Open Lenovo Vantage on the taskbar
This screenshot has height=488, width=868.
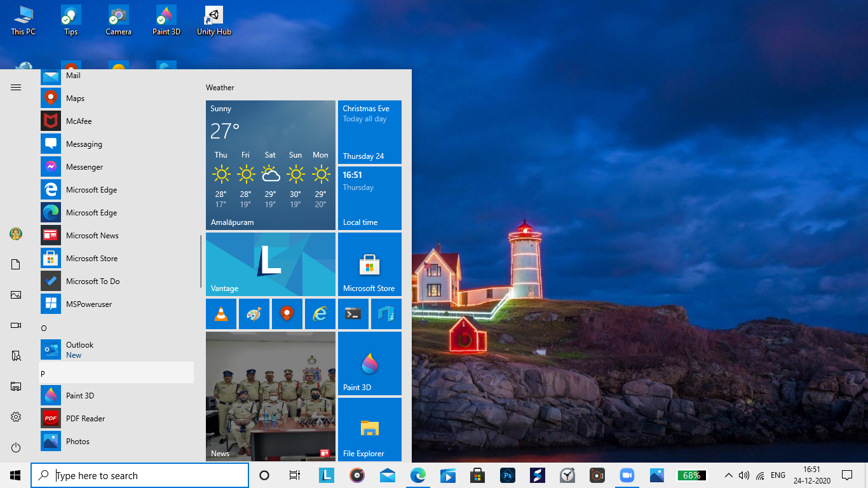tap(327, 475)
